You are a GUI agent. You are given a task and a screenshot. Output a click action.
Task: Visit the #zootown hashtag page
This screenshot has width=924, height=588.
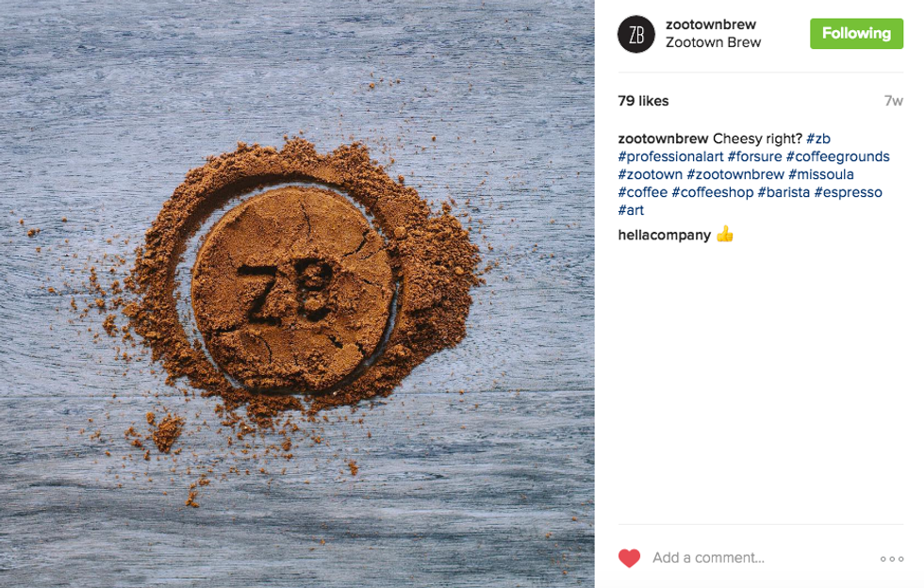point(650,174)
